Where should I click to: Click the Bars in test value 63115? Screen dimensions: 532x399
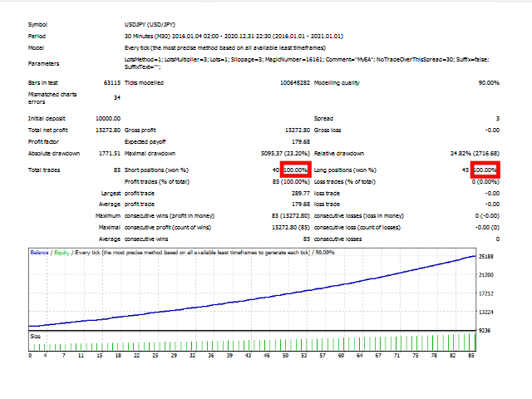[112, 83]
